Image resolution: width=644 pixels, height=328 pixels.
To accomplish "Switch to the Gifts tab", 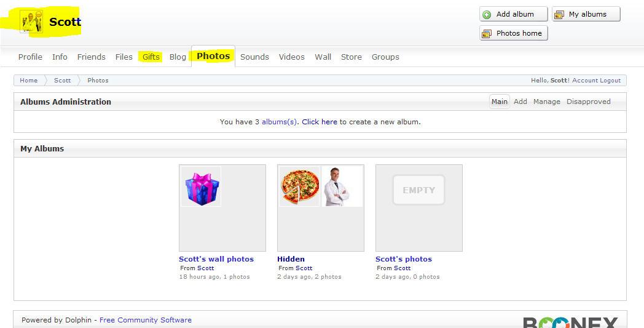I will point(151,57).
